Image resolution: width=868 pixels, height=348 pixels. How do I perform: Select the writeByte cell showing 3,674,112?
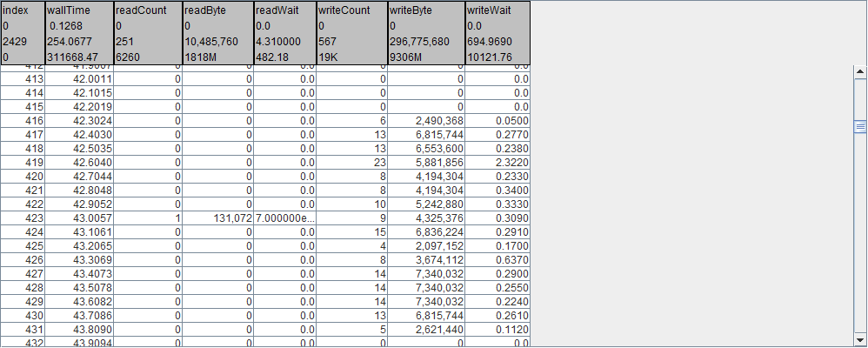tap(425, 260)
